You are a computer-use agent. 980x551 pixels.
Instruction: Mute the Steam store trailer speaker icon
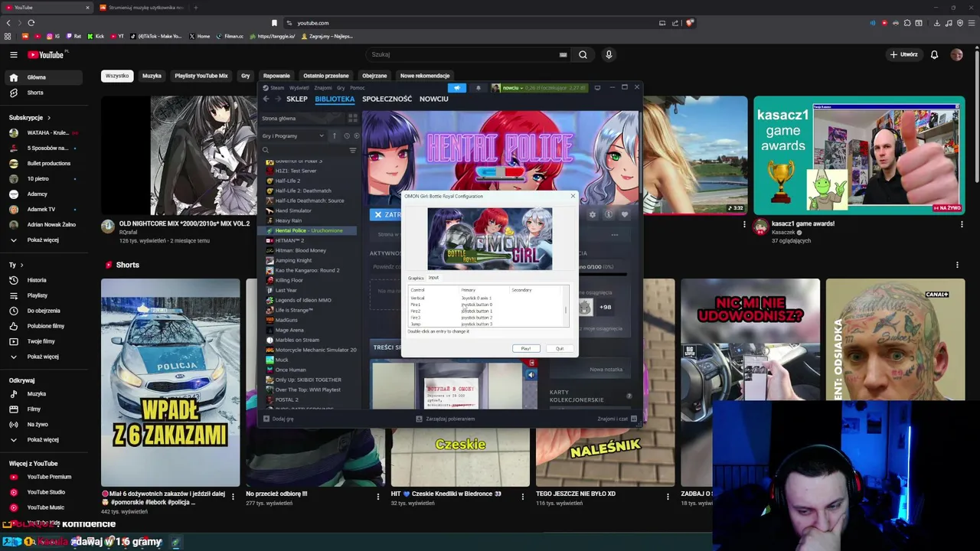click(531, 375)
